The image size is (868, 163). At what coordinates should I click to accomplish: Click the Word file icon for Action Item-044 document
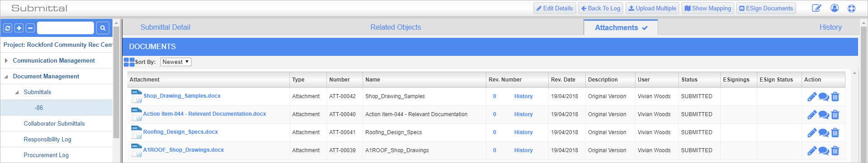pyautogui.click(x=136, y=114)
